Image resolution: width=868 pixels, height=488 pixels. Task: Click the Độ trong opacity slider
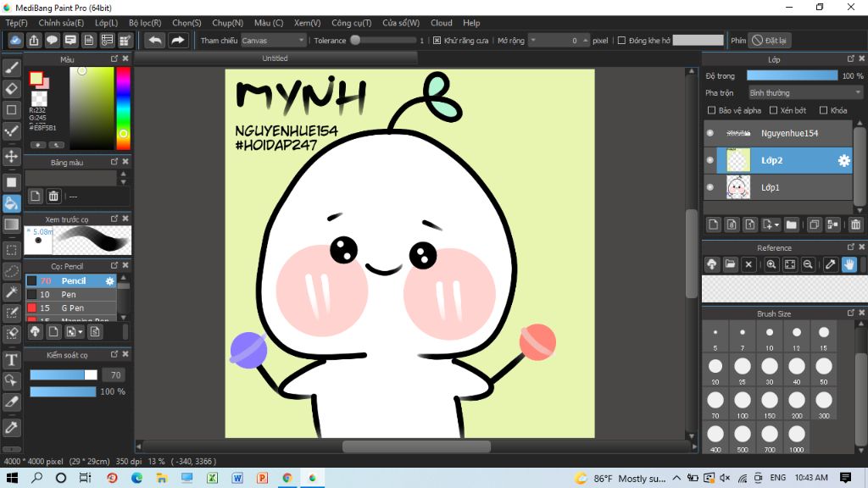point(793,75)
